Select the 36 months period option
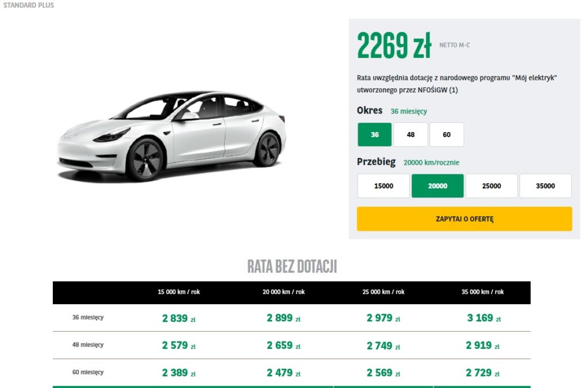588x388 pixels. click(x=374, y=134)
